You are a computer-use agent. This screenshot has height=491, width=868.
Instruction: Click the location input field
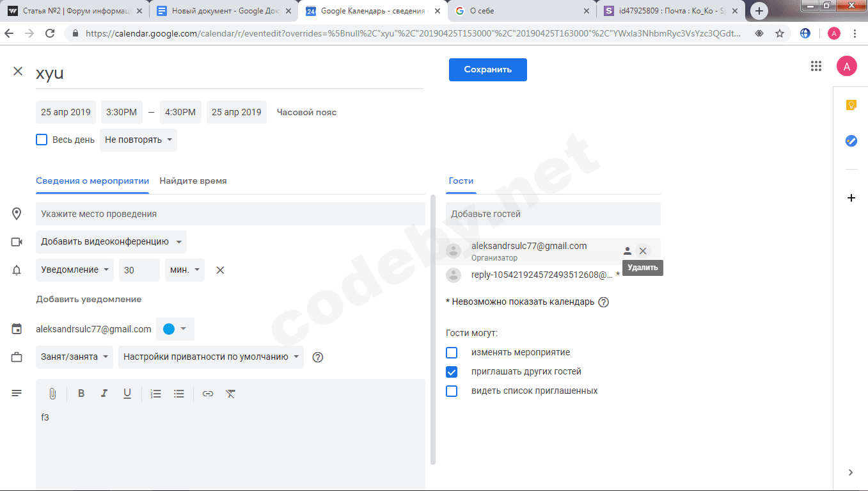click(x=230, y=214)
